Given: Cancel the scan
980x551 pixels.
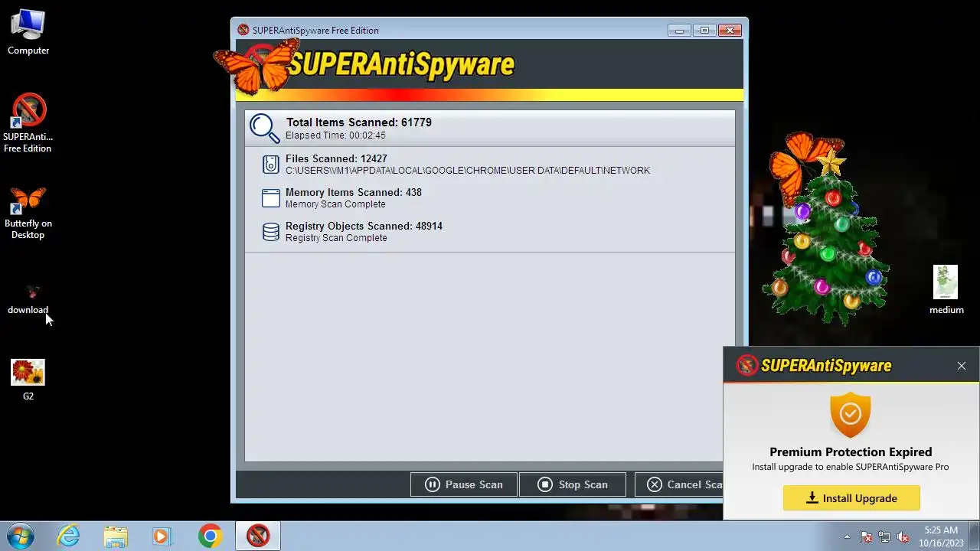Looking at the screenshot, I should pos(679,484).
